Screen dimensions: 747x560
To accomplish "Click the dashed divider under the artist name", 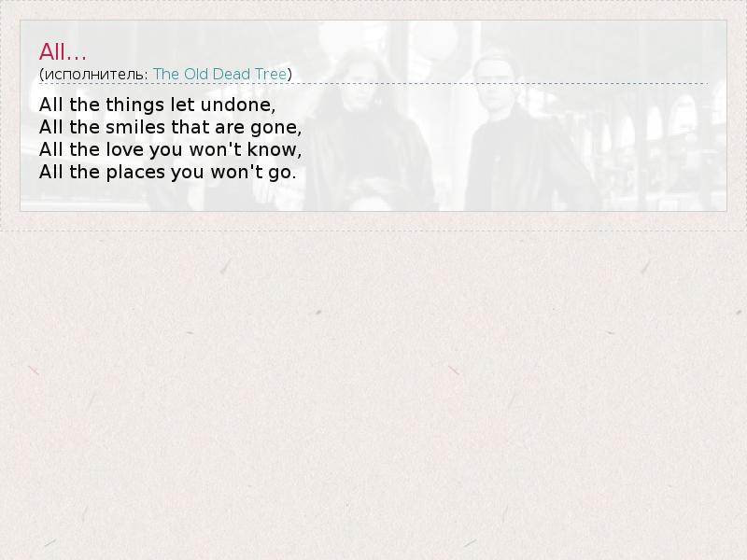I will [373, 84].
